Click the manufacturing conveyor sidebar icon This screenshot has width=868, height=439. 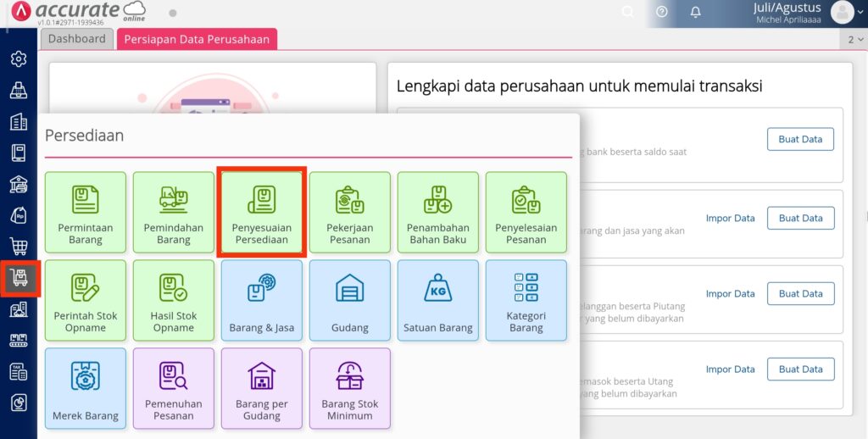coord(19,341)
